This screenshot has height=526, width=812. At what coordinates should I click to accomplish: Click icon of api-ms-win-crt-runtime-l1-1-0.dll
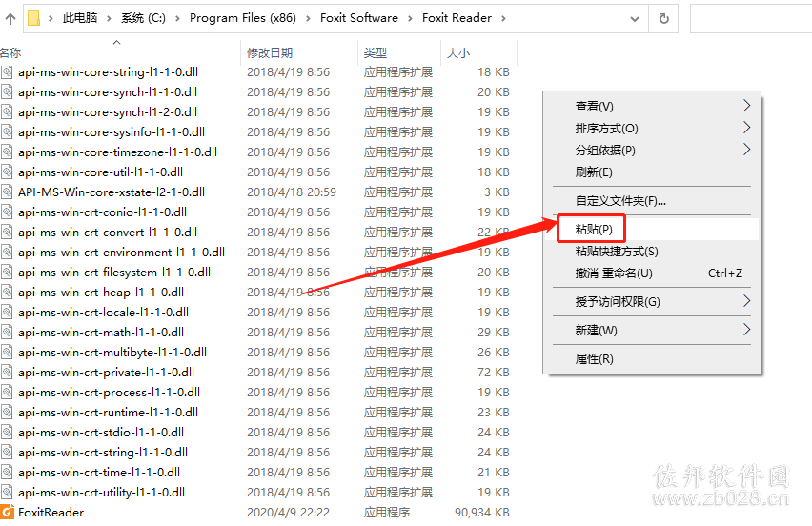click(x=7, y=412)
